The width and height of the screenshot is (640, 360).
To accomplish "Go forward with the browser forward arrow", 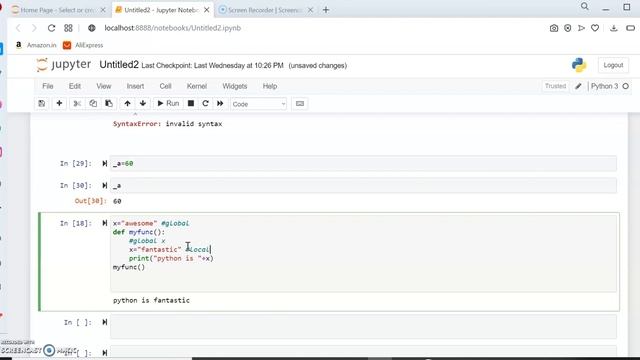I will point(34,28).
